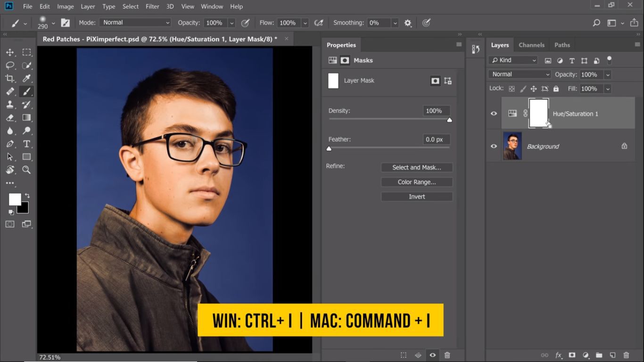The height and width of the screenshot is (362, 644).
Task: Open the Filter menu
Action: (x=152, y=7)
